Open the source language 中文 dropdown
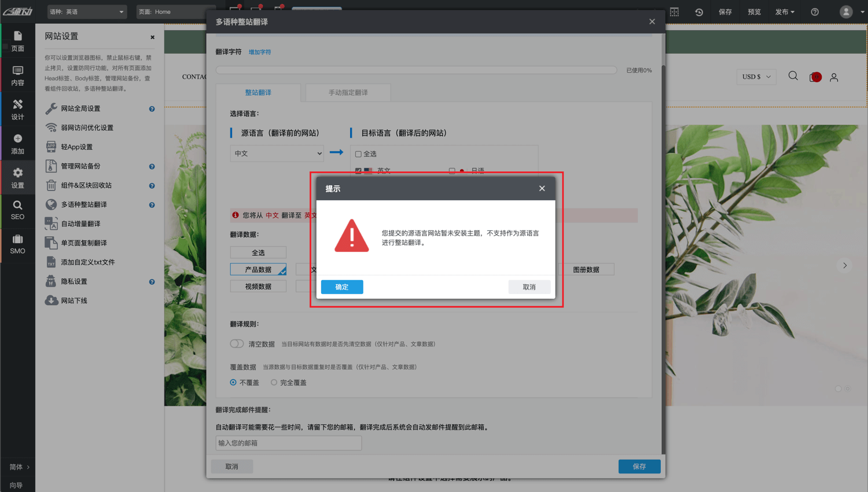 click(x=277, y=153)
